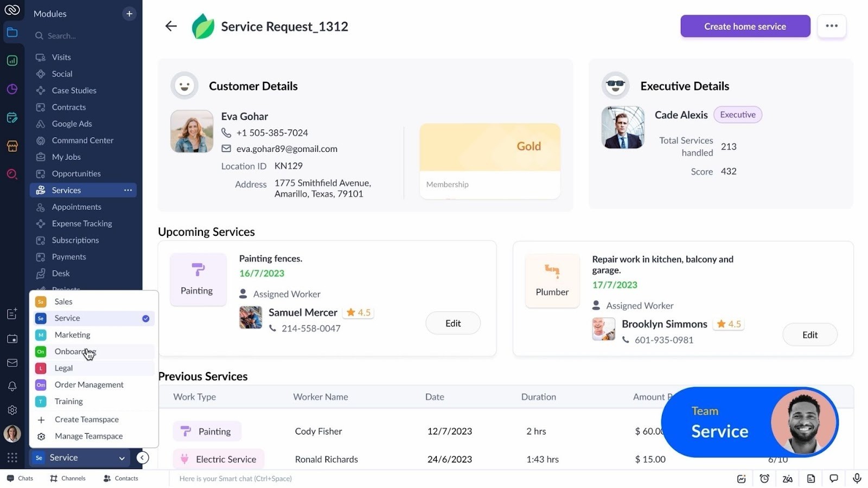
Task: Open the apps grid icon at bottom left
Action: tap(12, 458)
